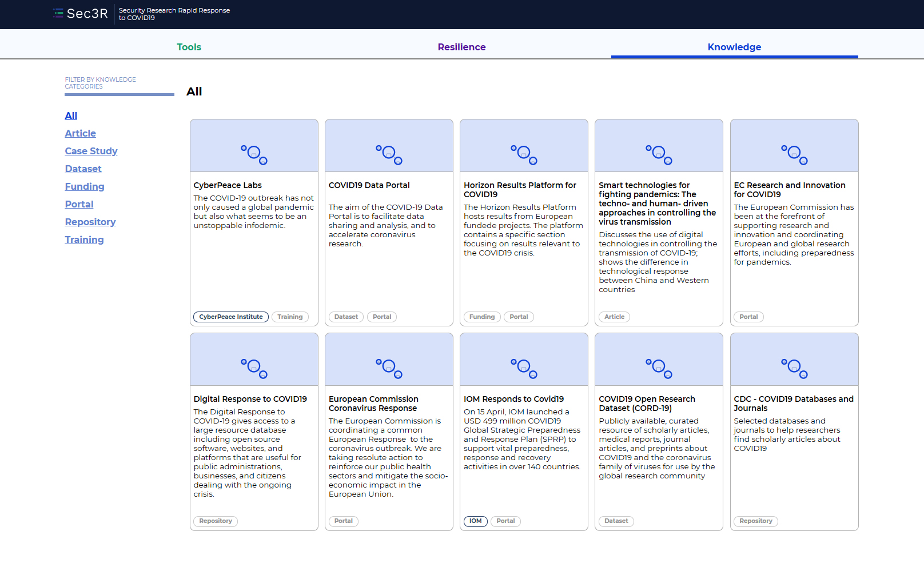This screenshot has width=924, height=575.
Task: Open CDC COVID19 Databases and Journals title
Action: click(x=794, y=404)
